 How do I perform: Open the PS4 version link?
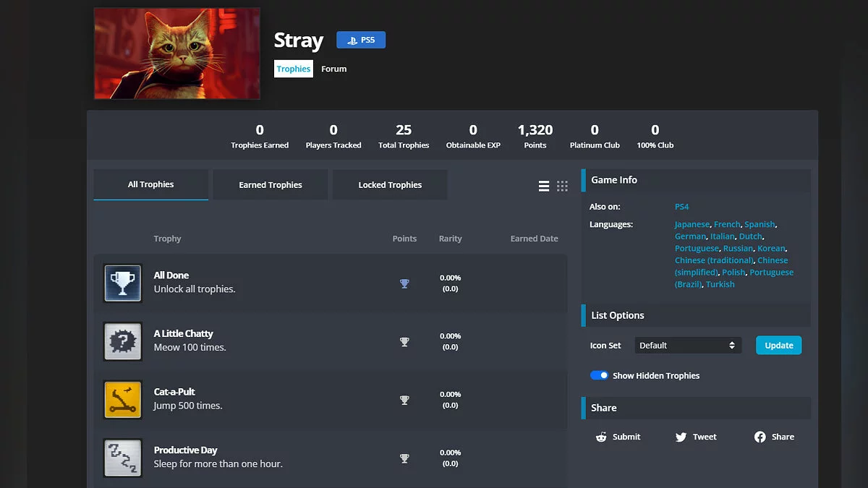681,207
